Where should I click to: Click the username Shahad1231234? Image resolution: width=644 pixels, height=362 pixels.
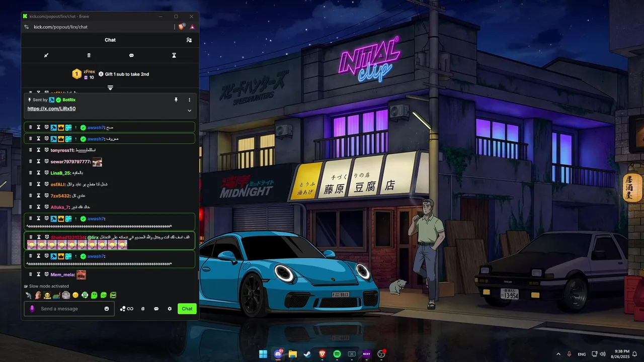click(x=68, y=237)
